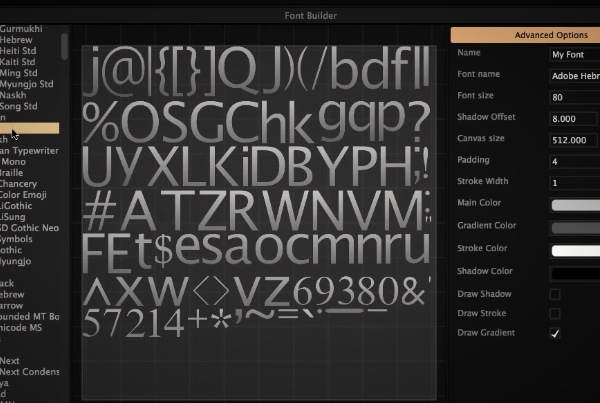Select the 'Braille' font entry
Screen dimensions: 600x403
pos(11,173)
